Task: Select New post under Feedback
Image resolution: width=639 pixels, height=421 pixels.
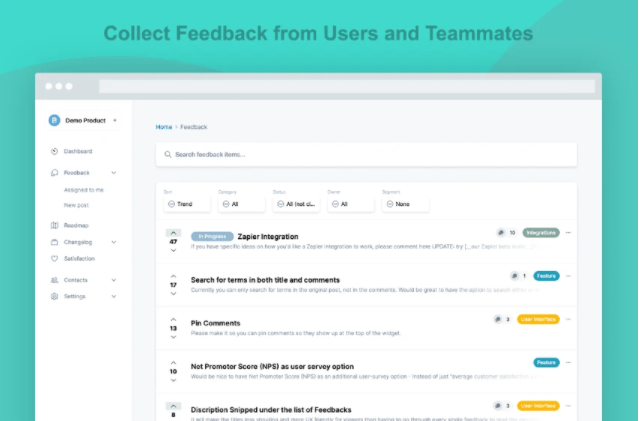Action: coord(76,205)
